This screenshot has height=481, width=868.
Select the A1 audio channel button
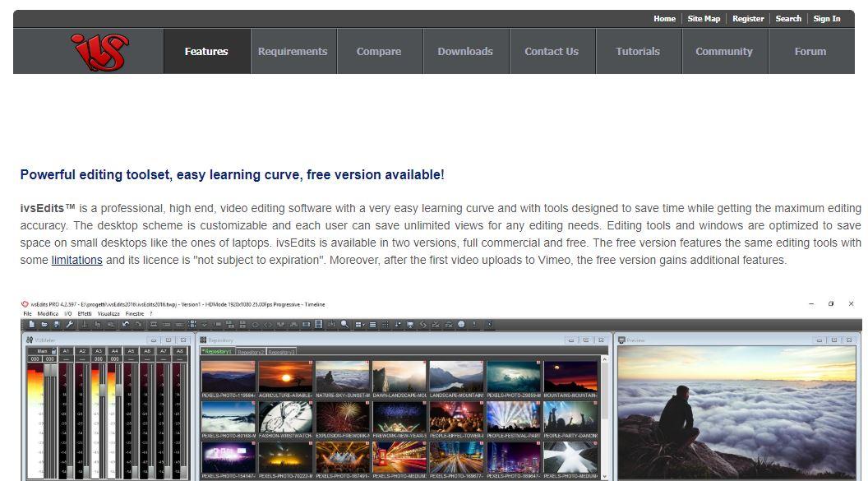(67, 351)
